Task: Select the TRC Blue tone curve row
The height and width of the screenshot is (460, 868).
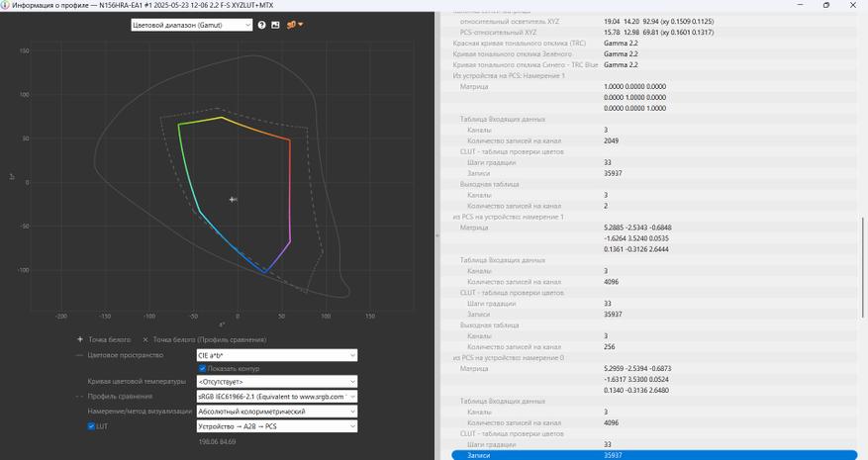Action: click(654, 64)
